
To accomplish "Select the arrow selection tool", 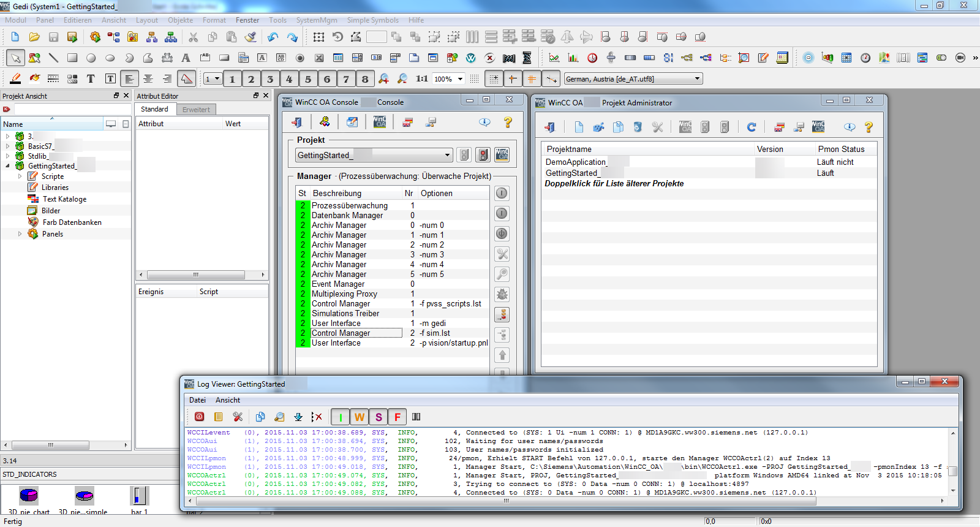I will pyautogui.click(x=15, y=58).
